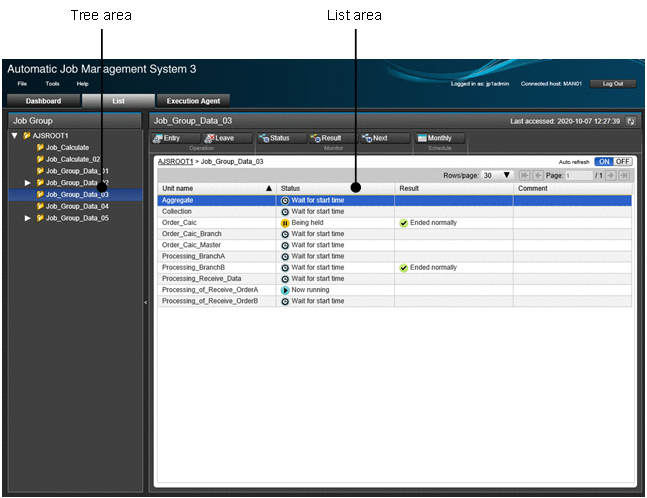Turn Auto refresh ON
Image resolution: width=647 pixels, height=498 pixels.
pyautogui.click(x=603, y=161)
